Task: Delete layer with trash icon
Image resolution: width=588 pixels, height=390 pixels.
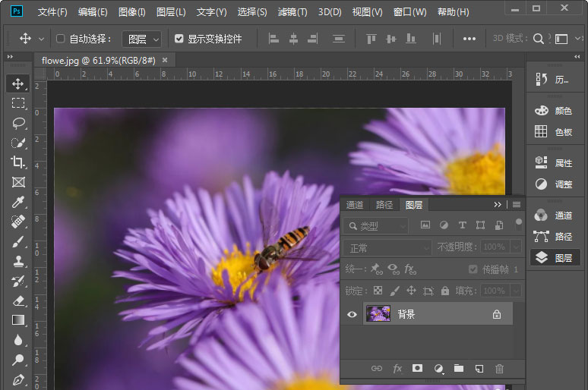Action: [499, 369]
